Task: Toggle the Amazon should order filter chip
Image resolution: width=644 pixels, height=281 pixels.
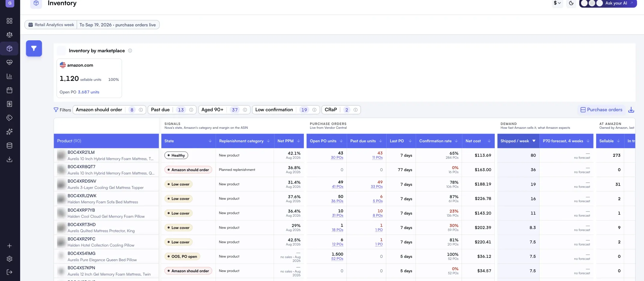Action: click(109, 110)
